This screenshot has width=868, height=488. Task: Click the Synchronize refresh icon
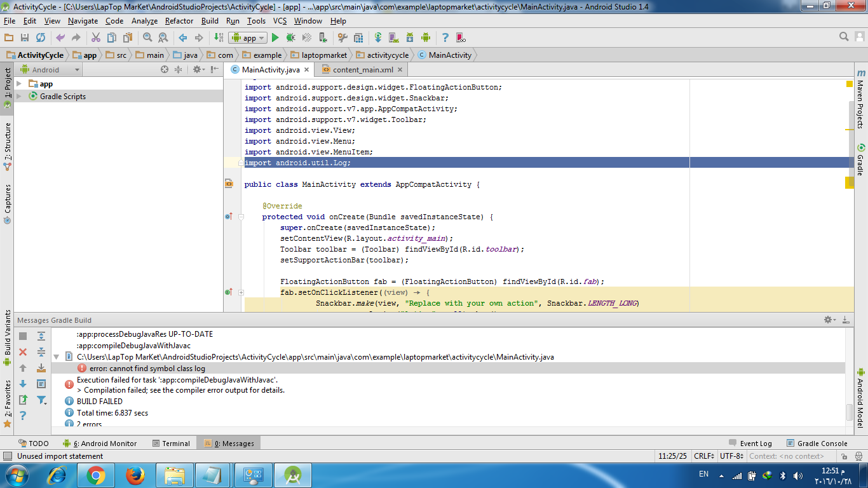[x=41, y=38]
